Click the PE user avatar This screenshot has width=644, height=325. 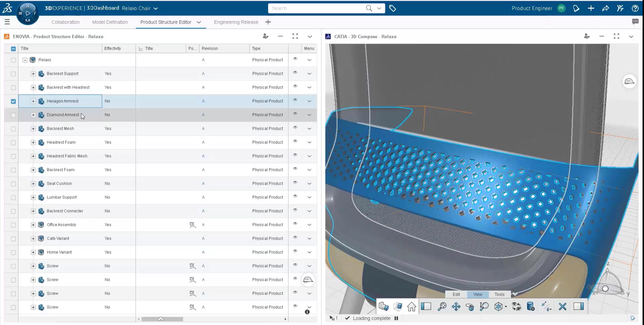coord(562,8)
